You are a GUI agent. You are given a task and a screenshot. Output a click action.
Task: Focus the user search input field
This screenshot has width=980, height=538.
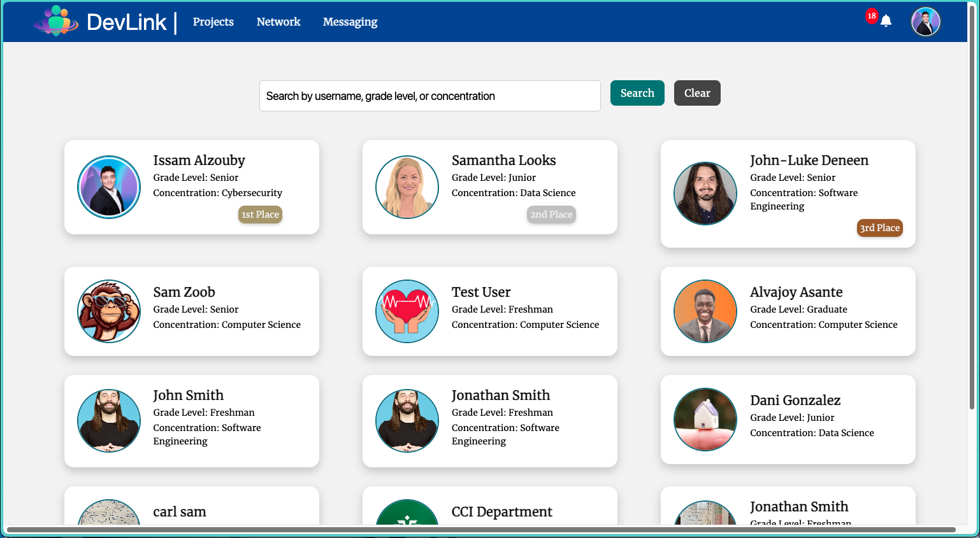(x=430, y=96)
